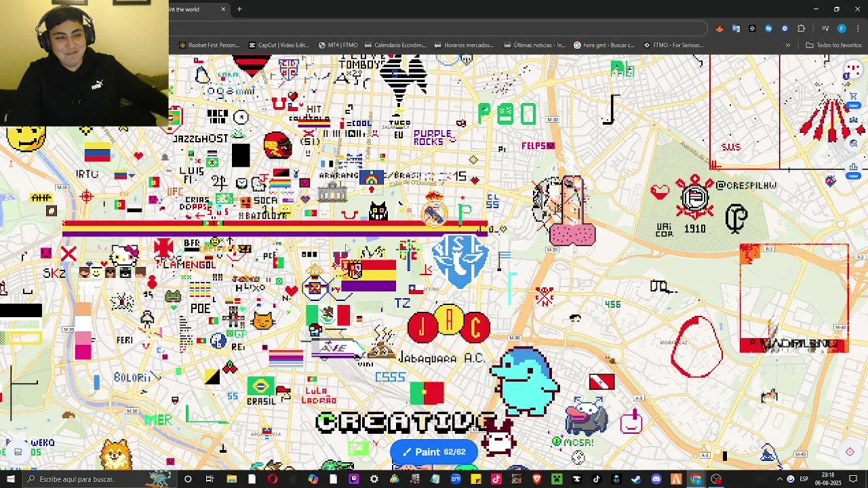
Task: Open hora gmt - Buscar bookmark
Action: [x=604, y=45]
